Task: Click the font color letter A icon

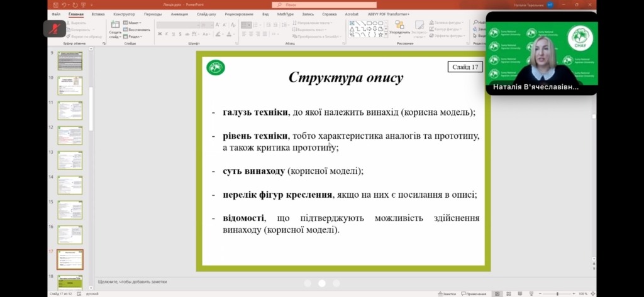Action: [x=230, y=34]
